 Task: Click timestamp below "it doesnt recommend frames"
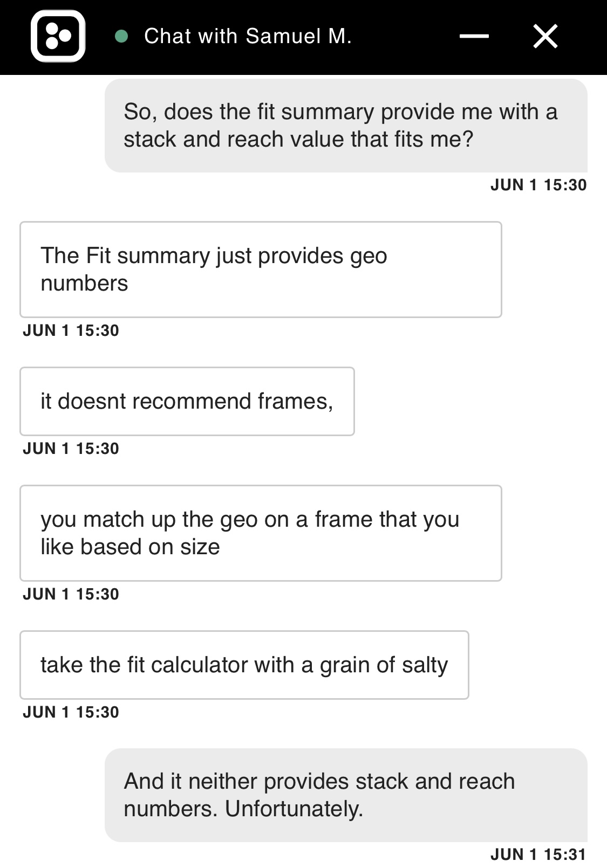pos(71,449)
